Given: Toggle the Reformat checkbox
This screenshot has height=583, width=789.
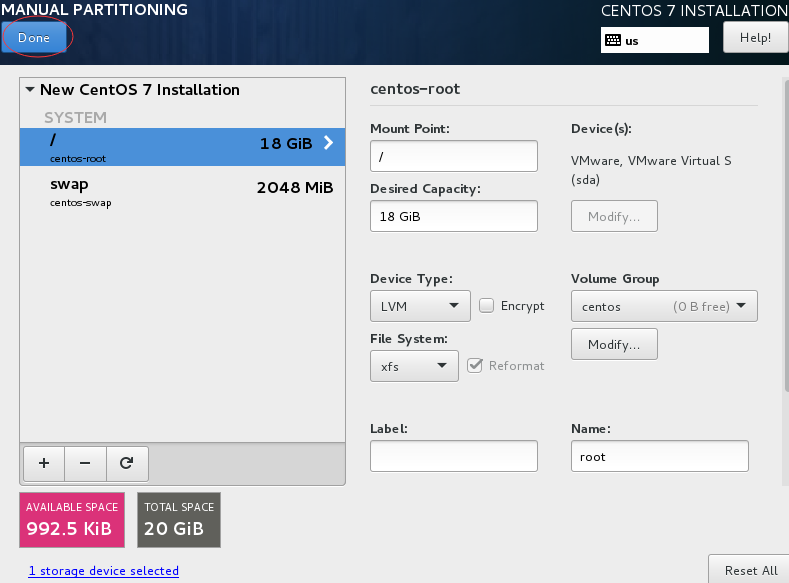Looking at the screenshot, I should pyautogui.click(x=475, y=365).
